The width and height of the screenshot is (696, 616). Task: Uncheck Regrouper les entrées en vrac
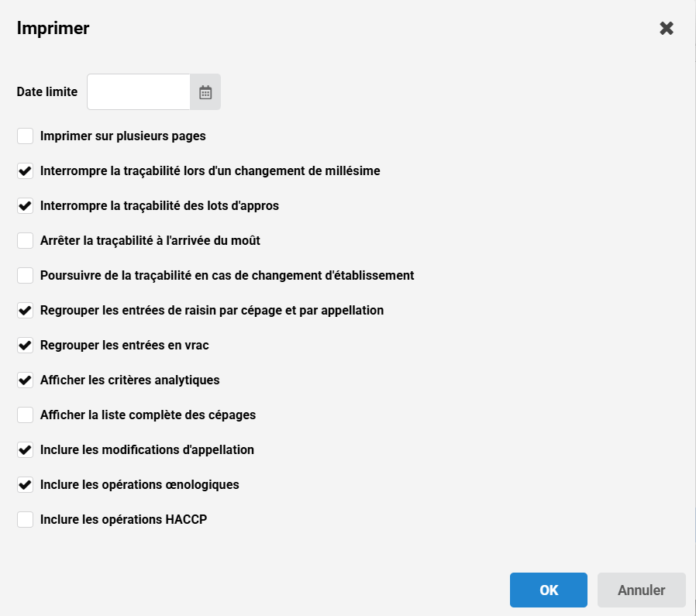(26, 346)
